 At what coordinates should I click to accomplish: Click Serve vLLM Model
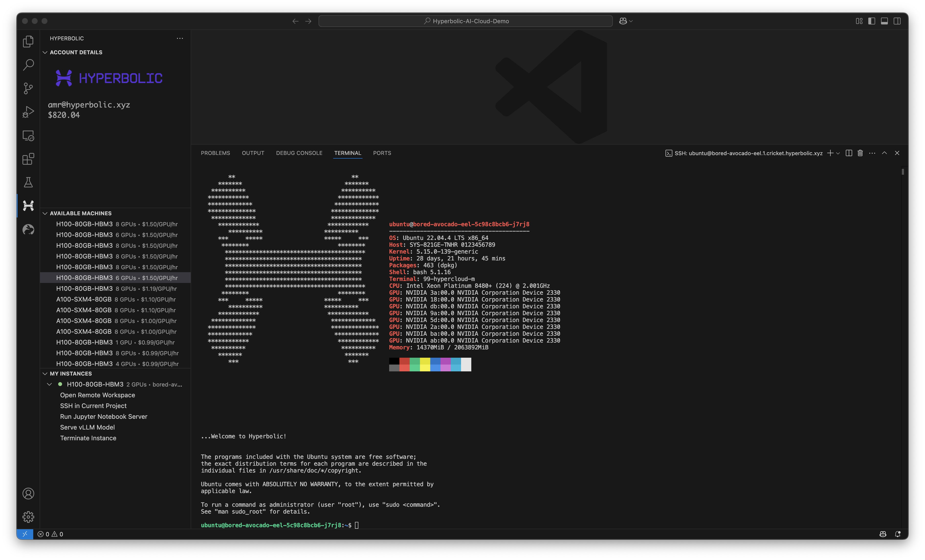click(88, 427)
